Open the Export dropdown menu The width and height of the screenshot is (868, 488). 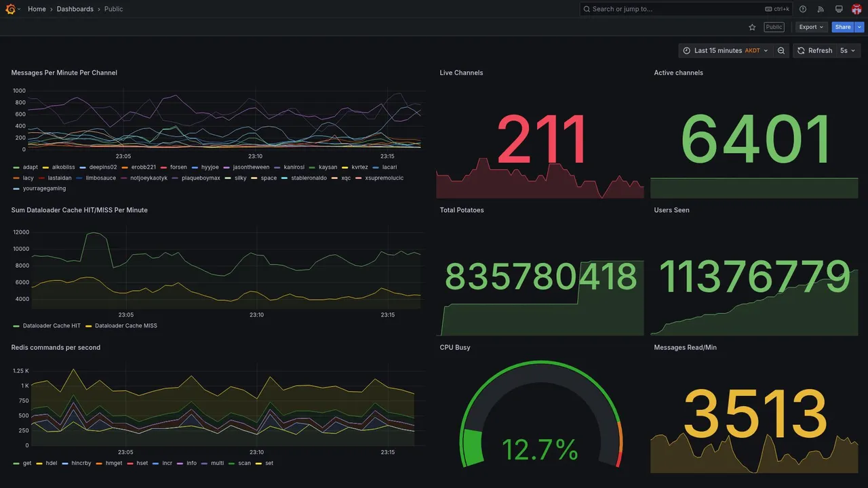[811, 27]
